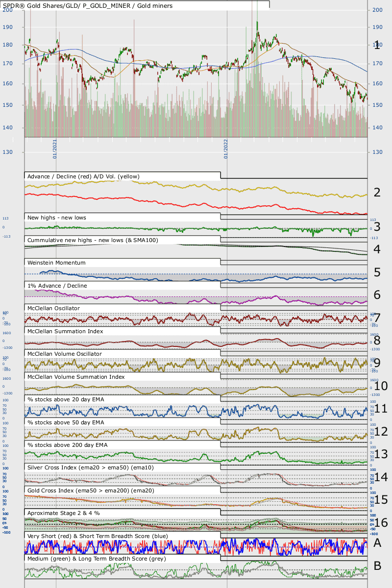Image resolution: width=392 pixels, height=588 pixels.
Task: Click the 'McClellan Volume Summation Index' panel label
Action: point(76,377)
